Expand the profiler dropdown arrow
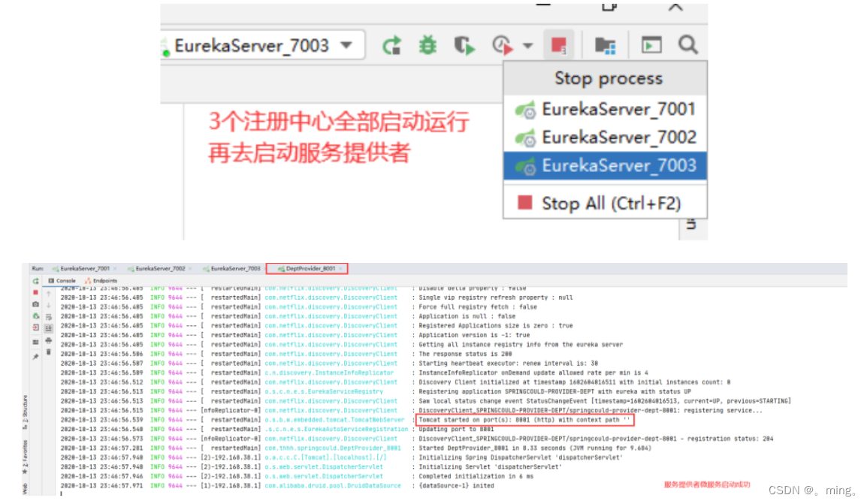 (528, 45)
